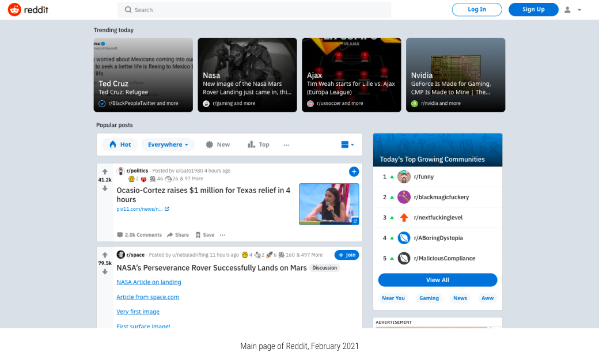Open r/nvidia and more link
This screenshot has height=364, width=599.
[441, 103]
